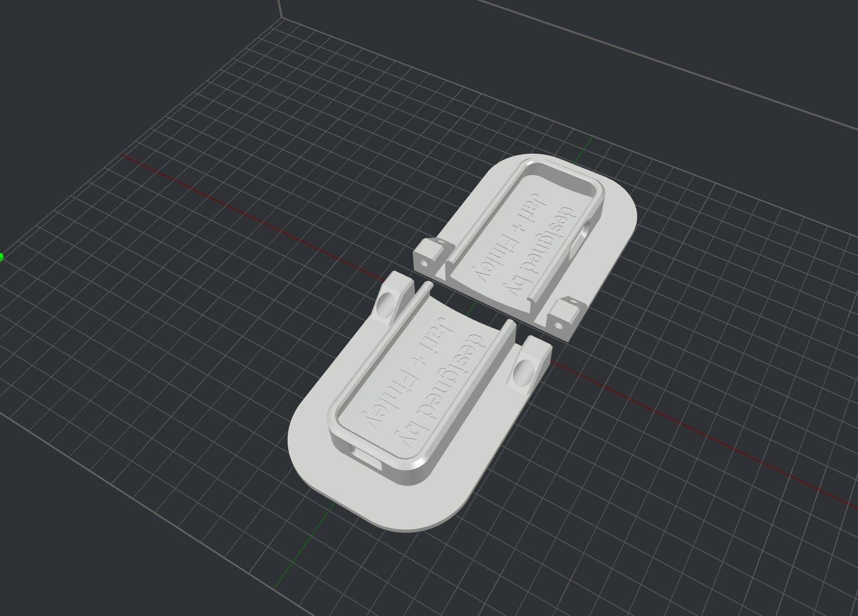Image resolution: width=858 pixels, height=616 pixels.
Task: Click the 'Jari + Finley' engraving on rear piece
Action: [508, 239]
